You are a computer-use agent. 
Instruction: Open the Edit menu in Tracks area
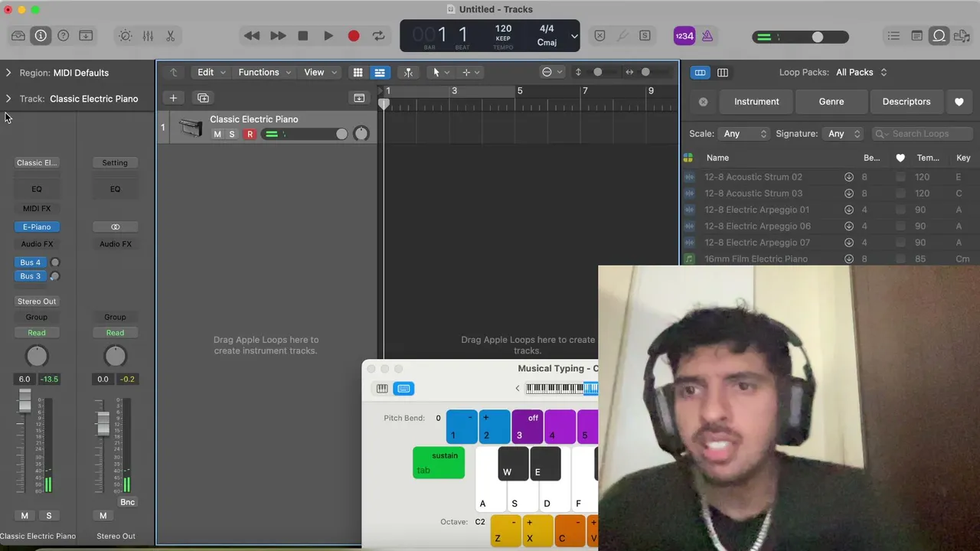click(x=211, y=73)
